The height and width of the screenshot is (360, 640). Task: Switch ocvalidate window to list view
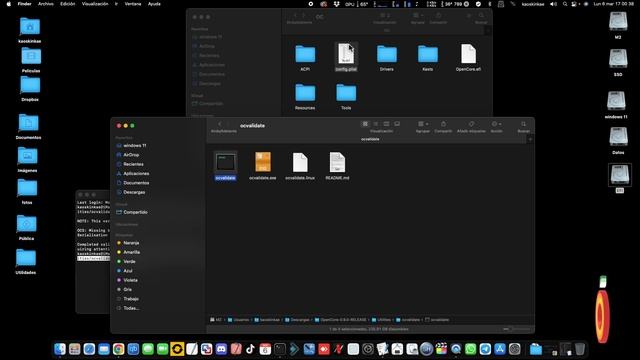pos(376,124)
